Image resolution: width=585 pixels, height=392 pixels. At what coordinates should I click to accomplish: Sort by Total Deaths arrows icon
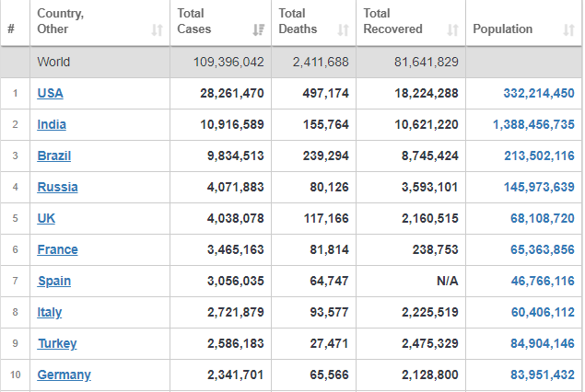click(x=344, y=29)
